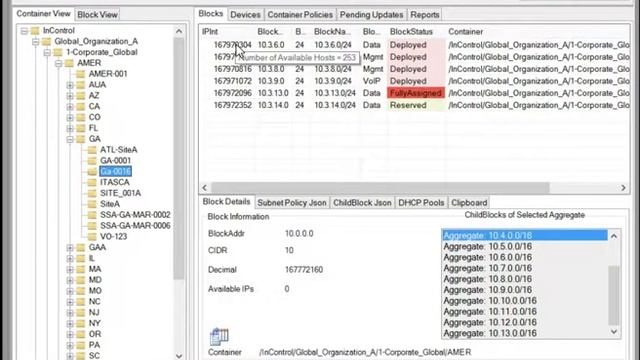
Task: Click the BlockAddr value 10.0.0.0
Action: 299,234
